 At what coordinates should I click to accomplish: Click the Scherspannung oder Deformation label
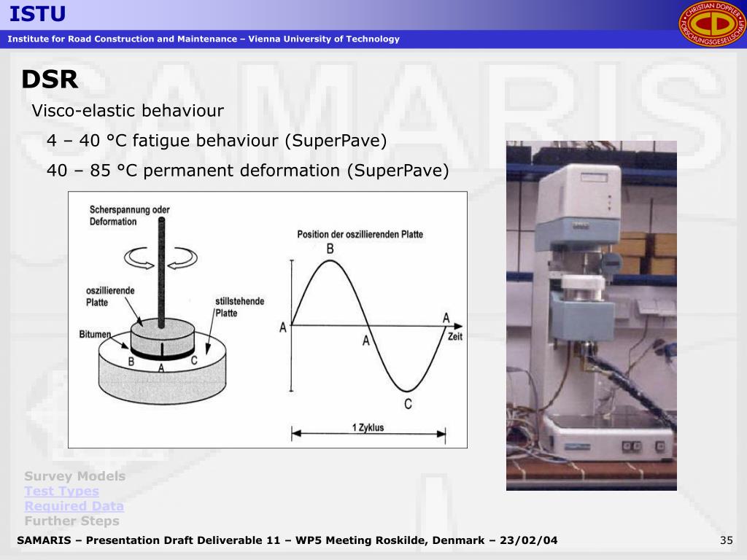coord(130,215)
